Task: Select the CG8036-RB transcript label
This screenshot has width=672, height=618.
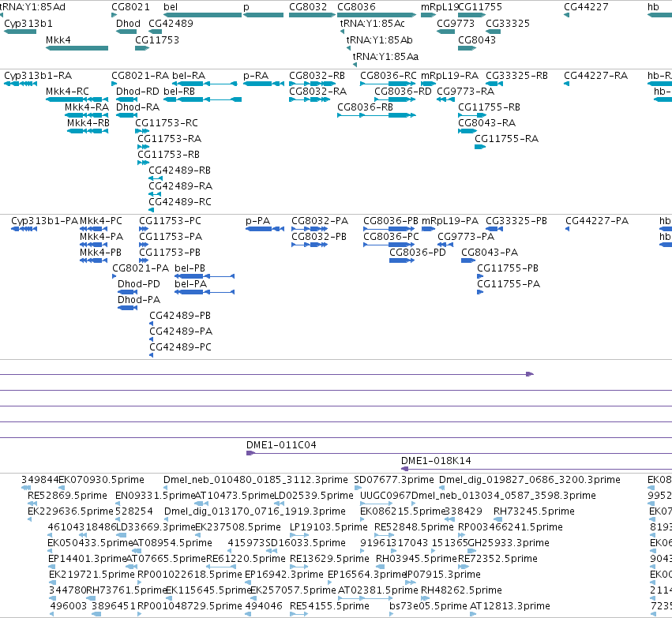Action: 365,107
